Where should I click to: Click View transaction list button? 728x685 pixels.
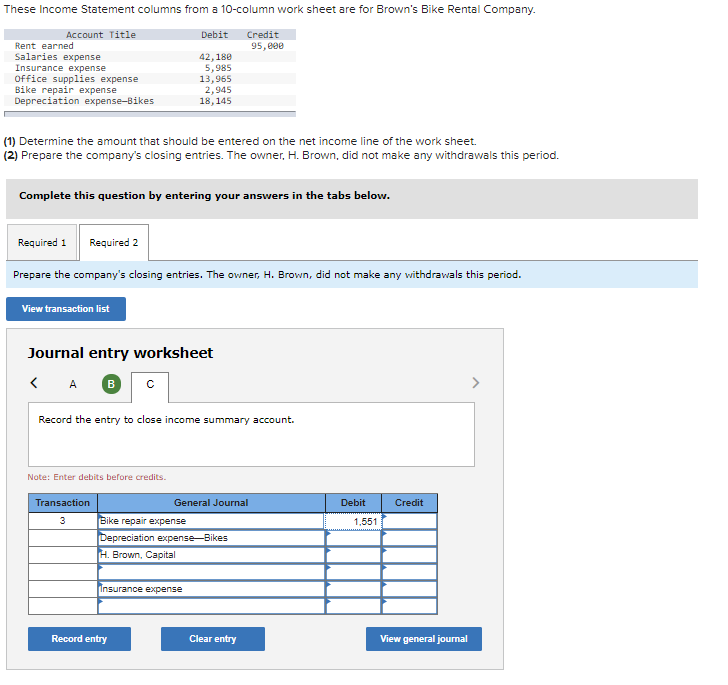66,309
